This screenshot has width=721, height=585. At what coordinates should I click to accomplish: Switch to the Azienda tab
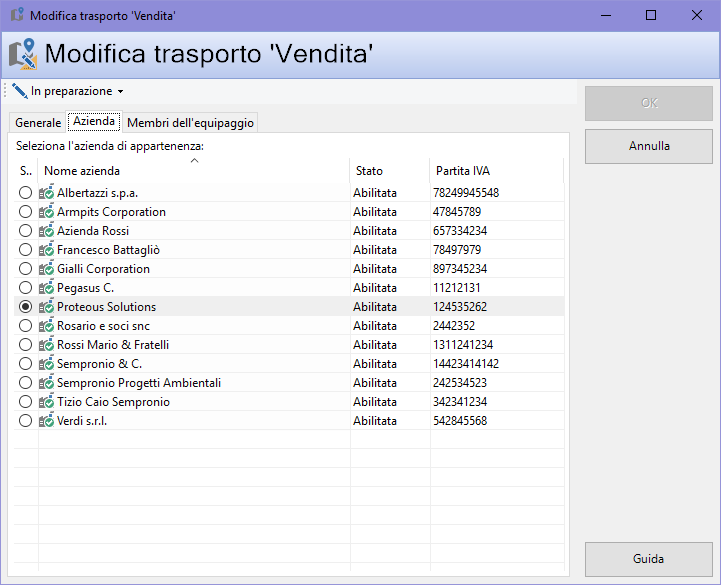94,121
